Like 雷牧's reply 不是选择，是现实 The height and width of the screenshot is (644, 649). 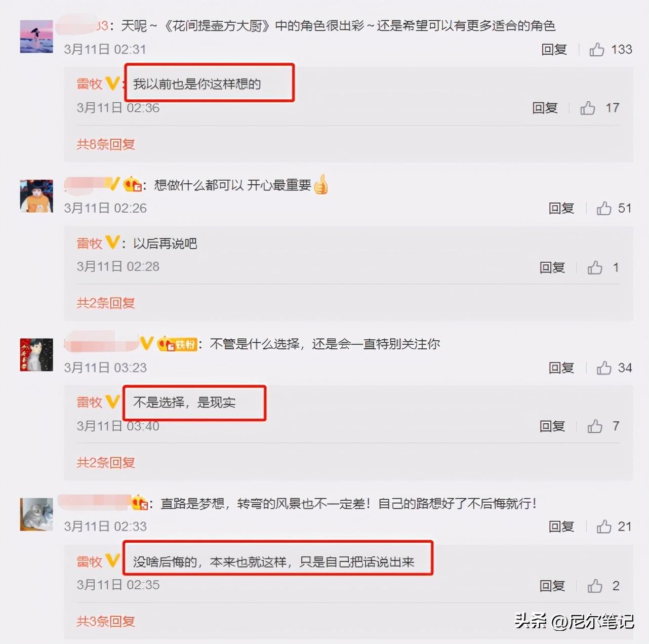click(595, 426)
